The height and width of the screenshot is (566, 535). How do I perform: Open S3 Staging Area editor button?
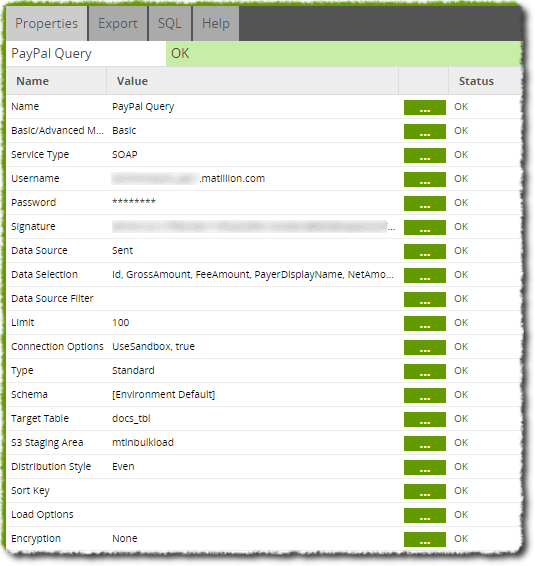[x=425, y=444]
